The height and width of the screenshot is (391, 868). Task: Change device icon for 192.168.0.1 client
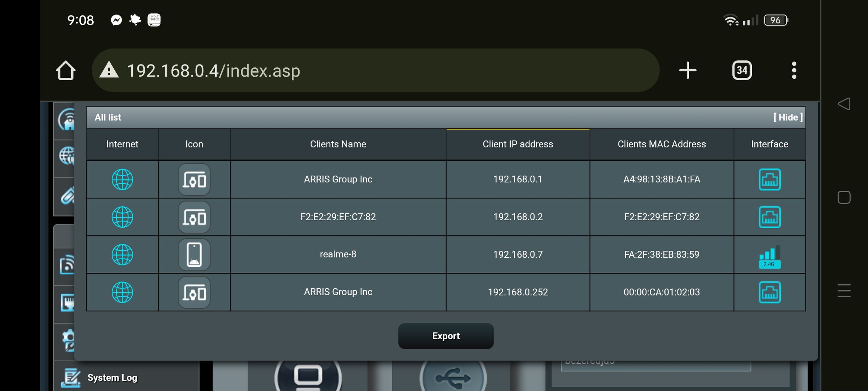click(194, 179)
